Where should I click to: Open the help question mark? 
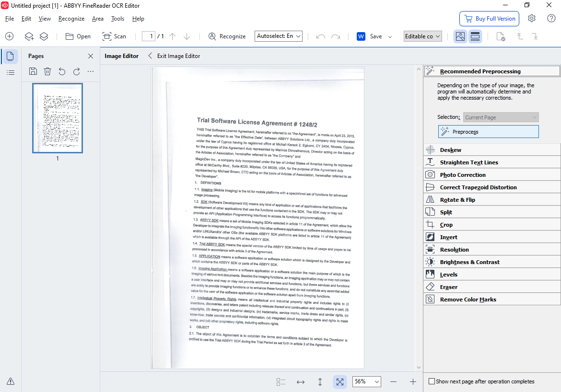coord(551,18)
